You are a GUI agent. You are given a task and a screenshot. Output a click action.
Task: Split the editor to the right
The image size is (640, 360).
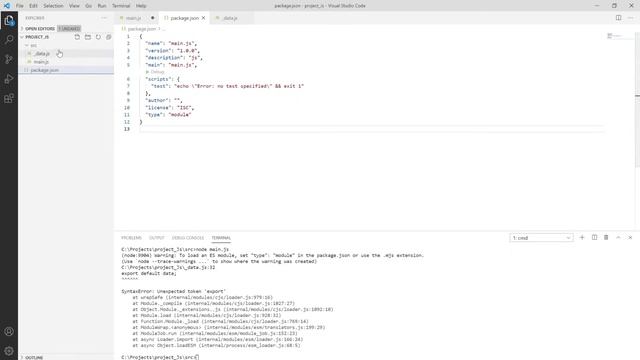click(618, 18)
